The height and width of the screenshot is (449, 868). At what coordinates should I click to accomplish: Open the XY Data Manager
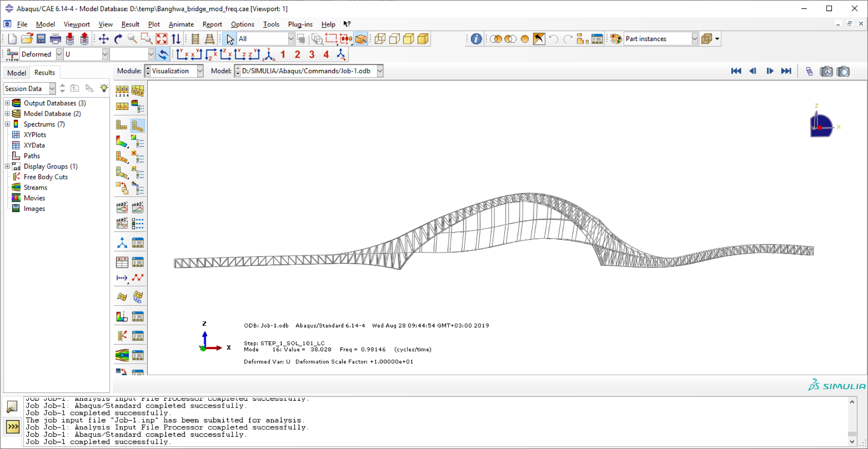coord(138,262)
